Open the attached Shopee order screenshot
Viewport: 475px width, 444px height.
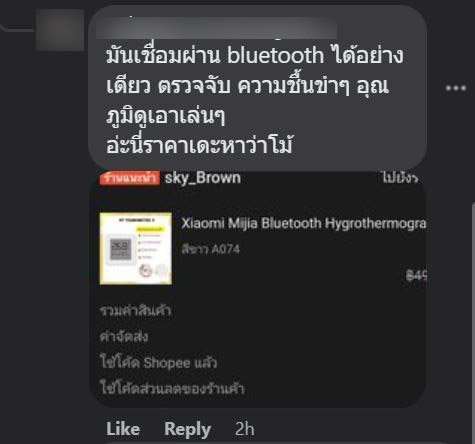pos(258,288)
